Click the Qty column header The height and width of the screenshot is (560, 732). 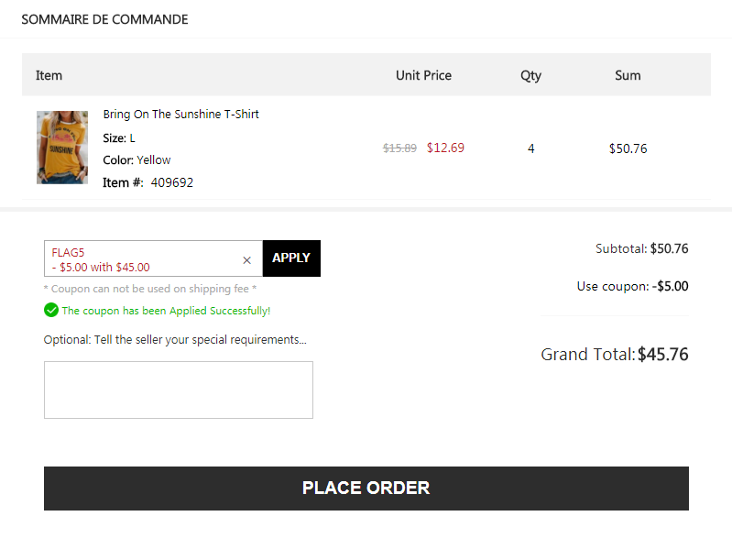(x=530, y=76)
